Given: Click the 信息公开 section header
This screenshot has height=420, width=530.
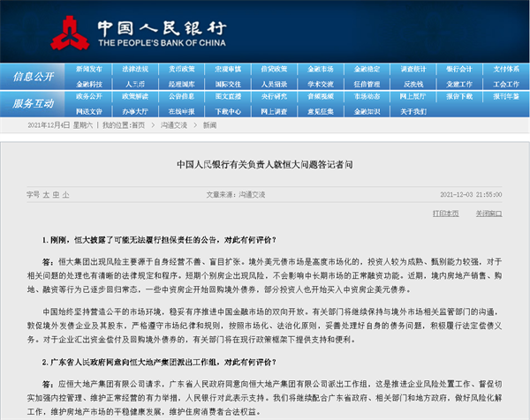Looking at the screenshot, I should click(x=34, y=77).
